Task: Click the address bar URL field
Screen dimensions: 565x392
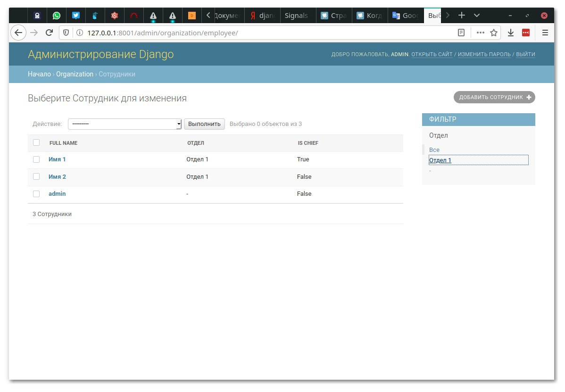Action: click(264, 33)
